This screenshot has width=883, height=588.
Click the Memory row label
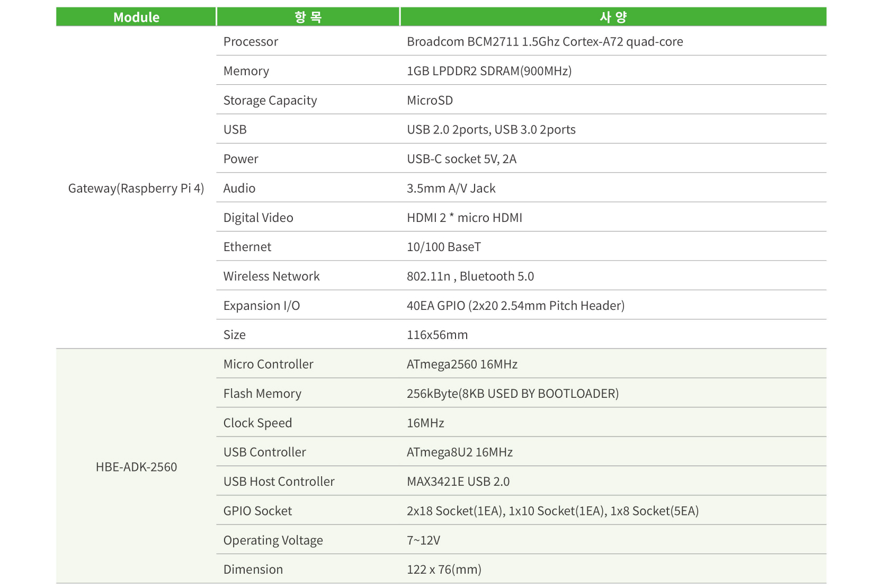pyautogui.click(x=246, y=71)
